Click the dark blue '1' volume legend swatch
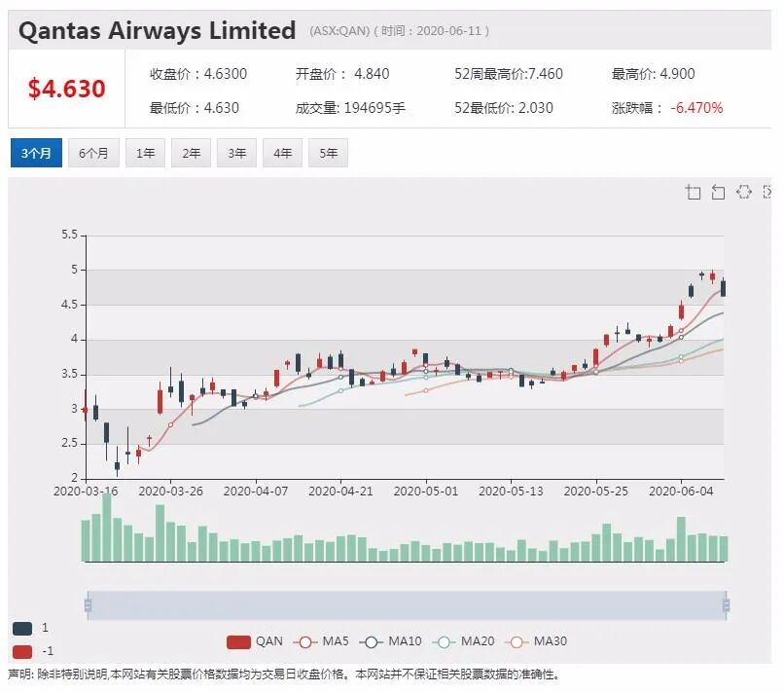The width and height of the screenshot is (784, 693). pyautogui.click(x=22, y=629)
